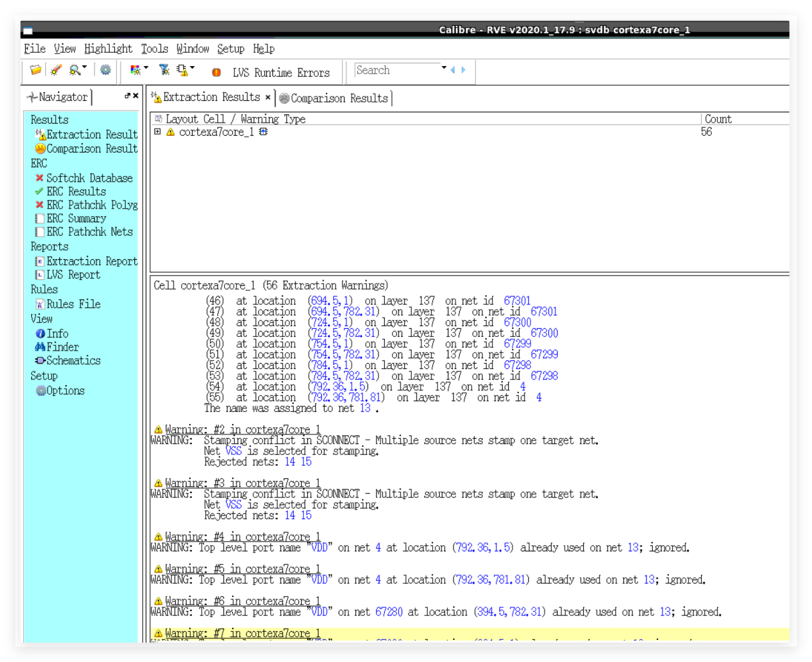The height and width of the screenshot is (662, 812).
Task: Open ERC Pathchk Polygons entry
Action: click(86, 205)
